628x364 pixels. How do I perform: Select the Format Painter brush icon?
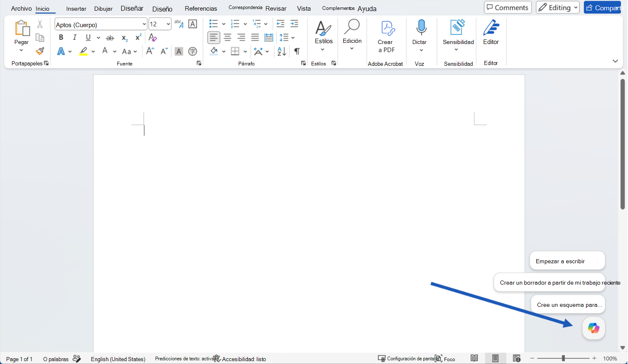pos(40,51)
